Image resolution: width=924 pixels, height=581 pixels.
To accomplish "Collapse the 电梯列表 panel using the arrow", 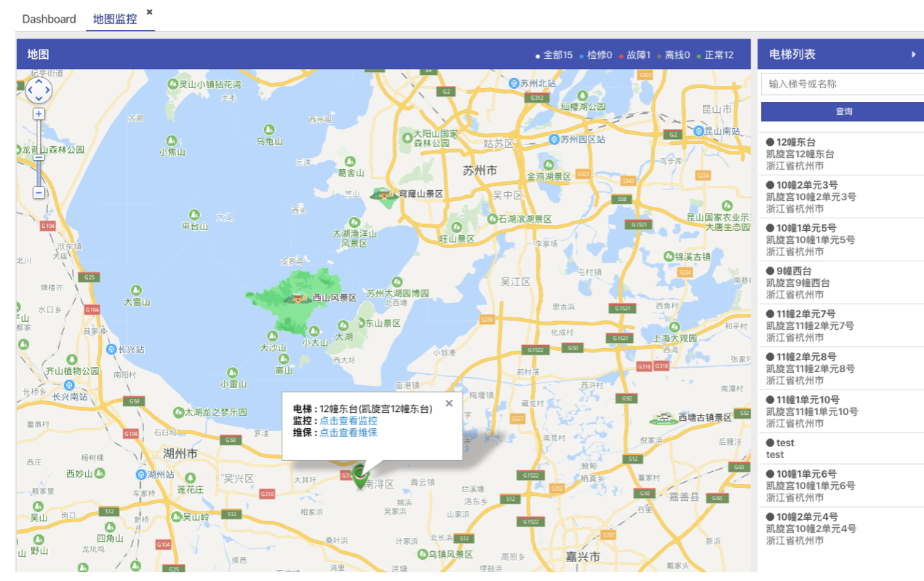I will (914, 55).
